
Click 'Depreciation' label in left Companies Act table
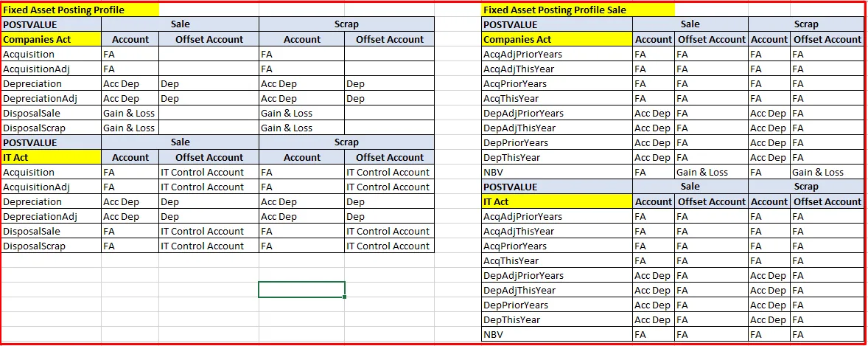[x=32, y=83]
